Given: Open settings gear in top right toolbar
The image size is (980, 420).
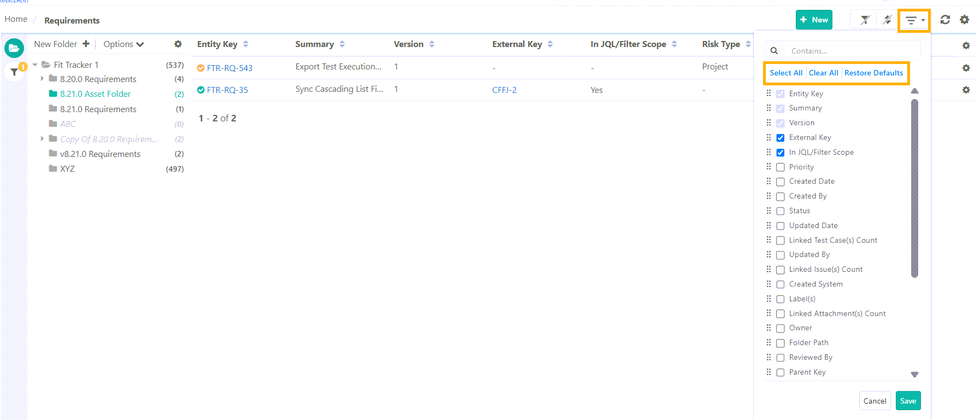Looking at the screenshot, I should [965, 20].
